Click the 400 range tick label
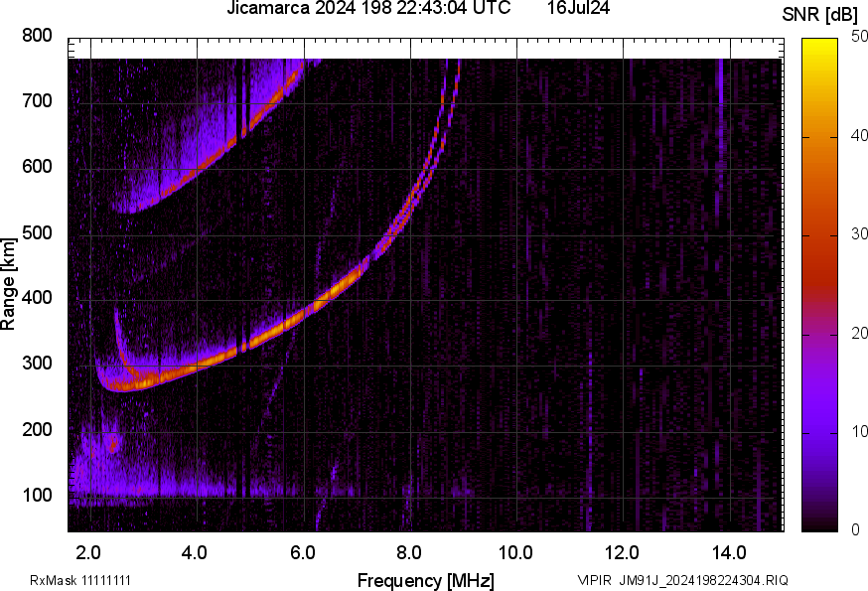This screenshot has width=868, height=591. [x=37, y=297]
